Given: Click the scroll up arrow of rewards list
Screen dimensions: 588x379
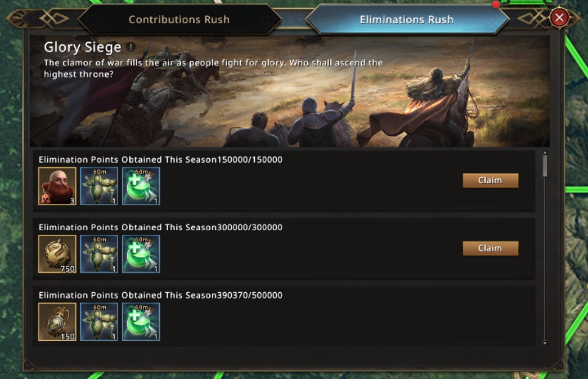Looking at the screenshot, I should pyautogui.click(x=544, y=153).
